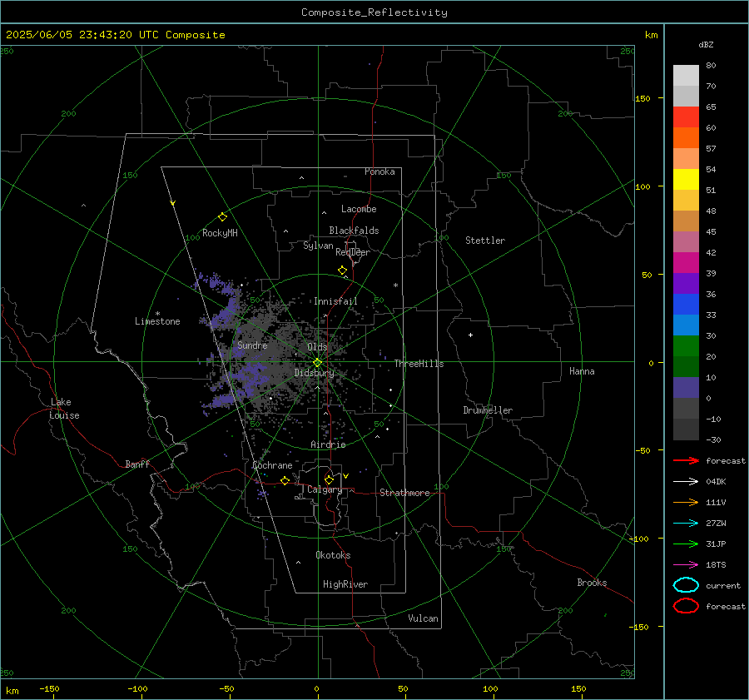The image size is (749, 700).
Task: Select the yellow 51-54 dBZ color swatch
Action: pos(686,179)
